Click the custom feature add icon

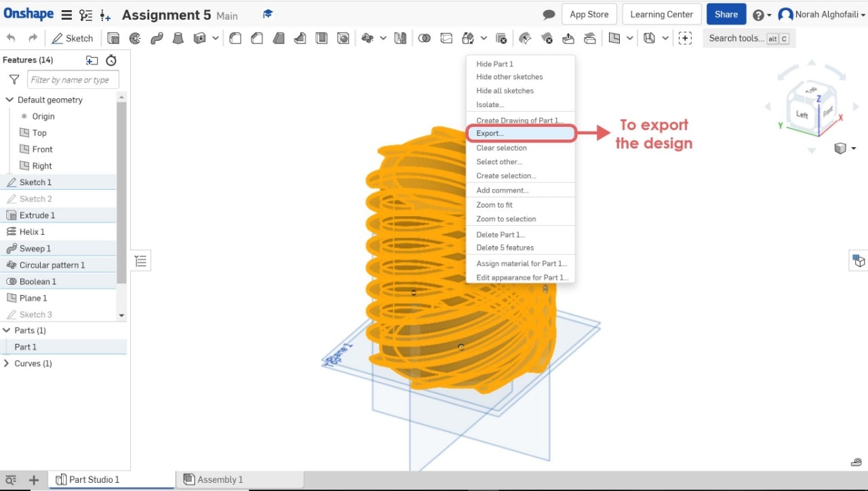coord(685,39)
